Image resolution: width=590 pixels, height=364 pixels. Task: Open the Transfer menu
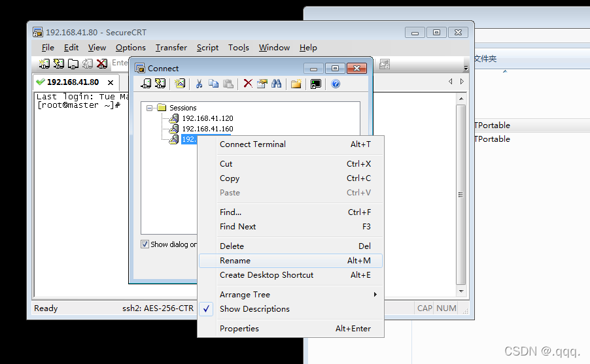click(x=171, y=48)
